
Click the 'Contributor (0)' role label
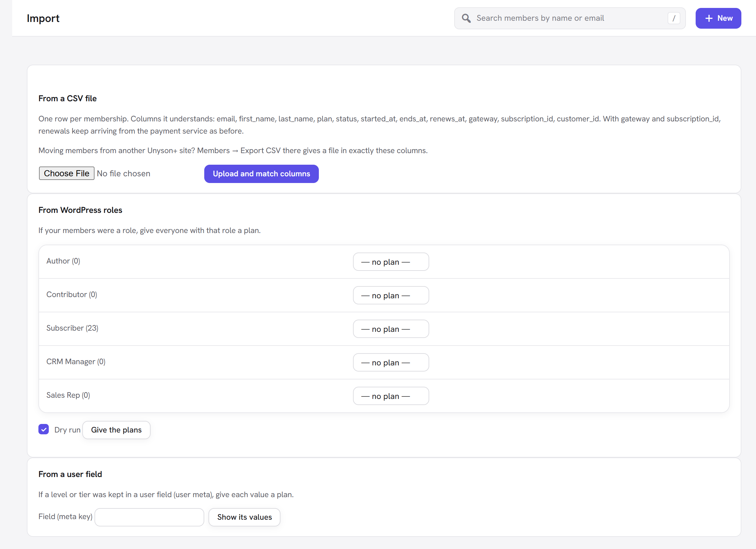click(72, 295)
